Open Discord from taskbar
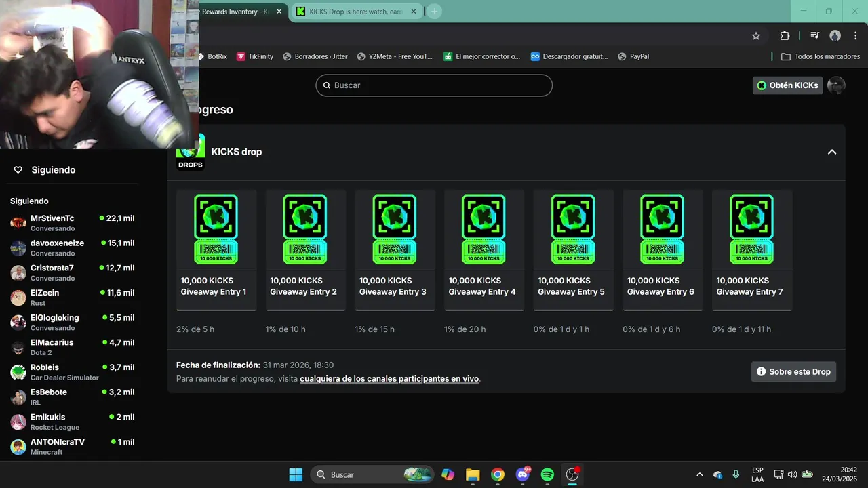The width and height of the screenshot is (868, 488). click(523, 474)
